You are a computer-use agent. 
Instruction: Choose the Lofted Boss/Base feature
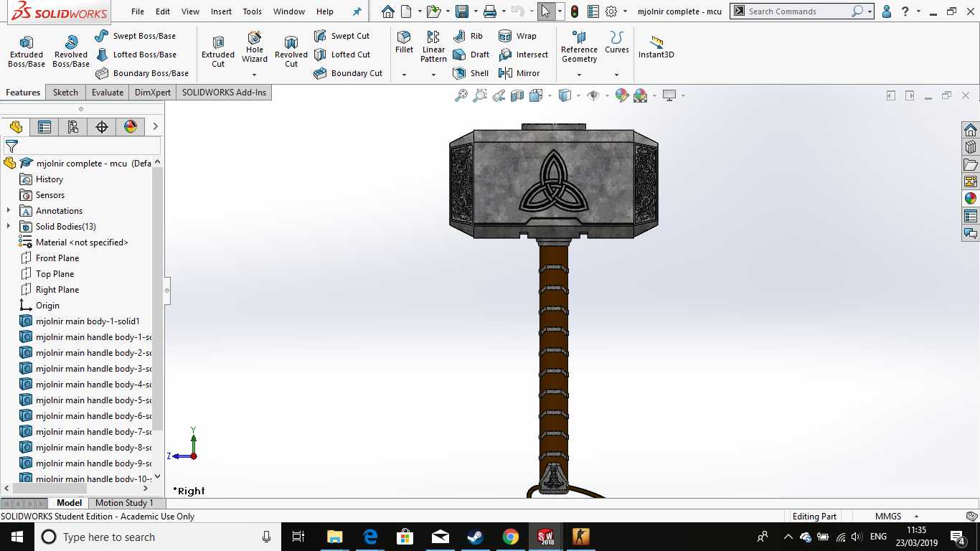pyautogui.click(x=136, y=55)
